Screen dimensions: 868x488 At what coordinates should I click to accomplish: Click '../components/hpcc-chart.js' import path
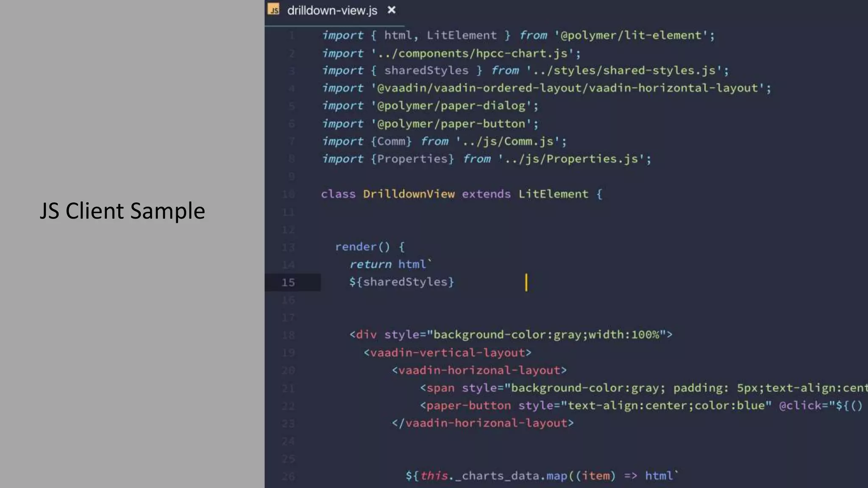pos(472,54)
